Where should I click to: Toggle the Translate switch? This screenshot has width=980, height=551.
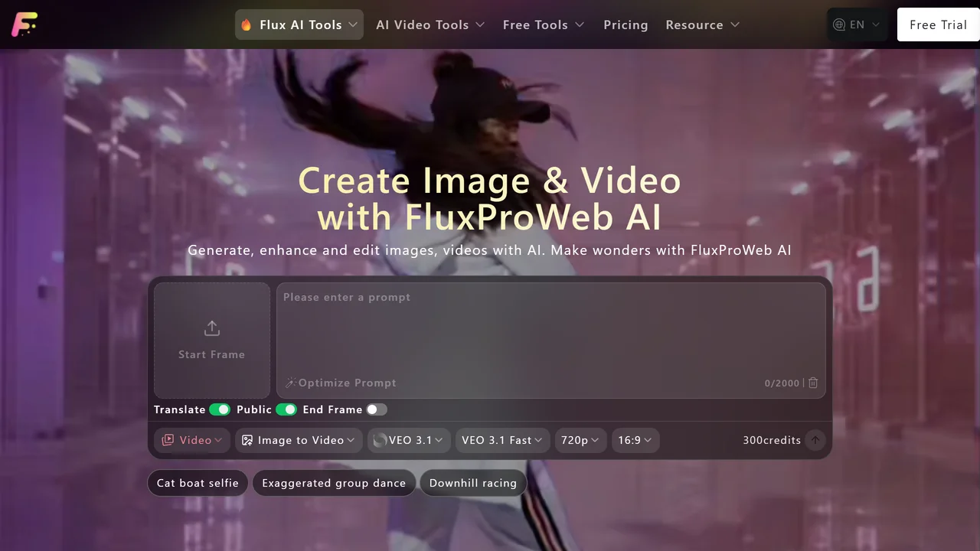220,409
